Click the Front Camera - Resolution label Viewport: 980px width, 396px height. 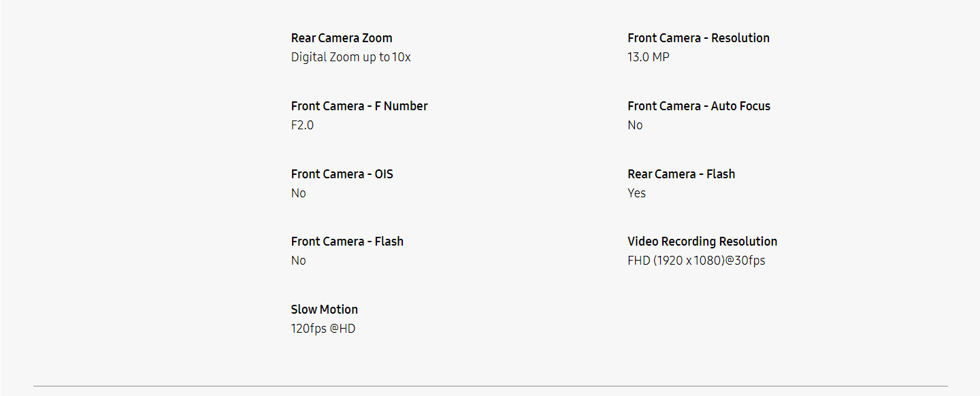[x=698, y=38]
